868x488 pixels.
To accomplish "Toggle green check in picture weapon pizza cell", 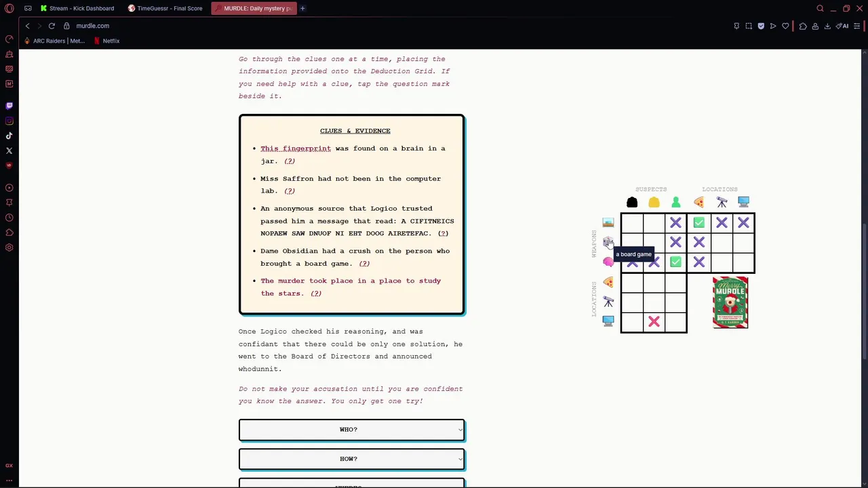I will (x=699, y=222).
